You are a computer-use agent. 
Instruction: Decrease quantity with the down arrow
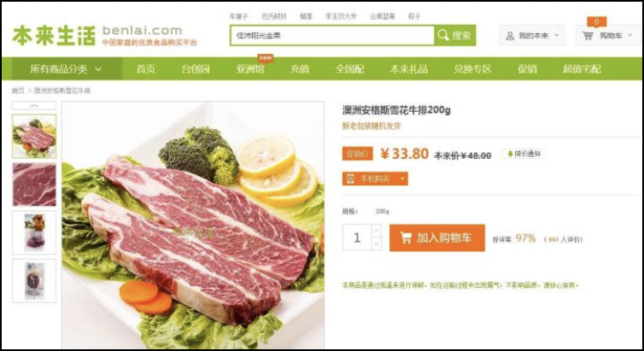click(376, 243)
